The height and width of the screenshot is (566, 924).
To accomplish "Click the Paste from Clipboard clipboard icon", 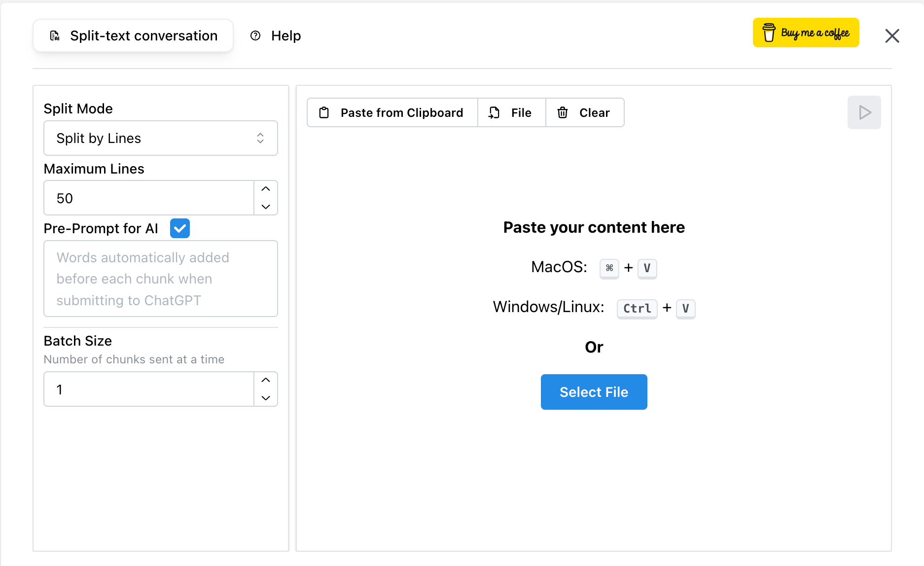I will pyautogui.click(x=324, y=112).
